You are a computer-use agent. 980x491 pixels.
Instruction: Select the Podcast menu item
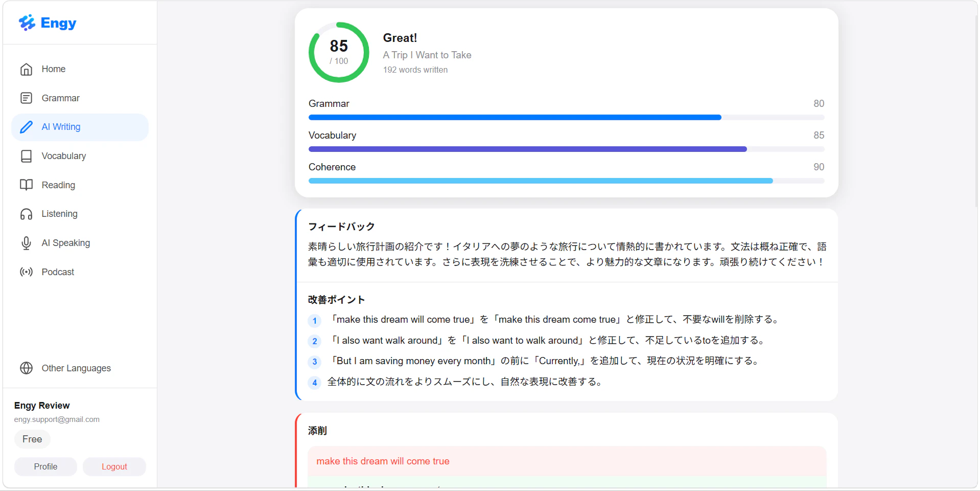coord(80,272)
